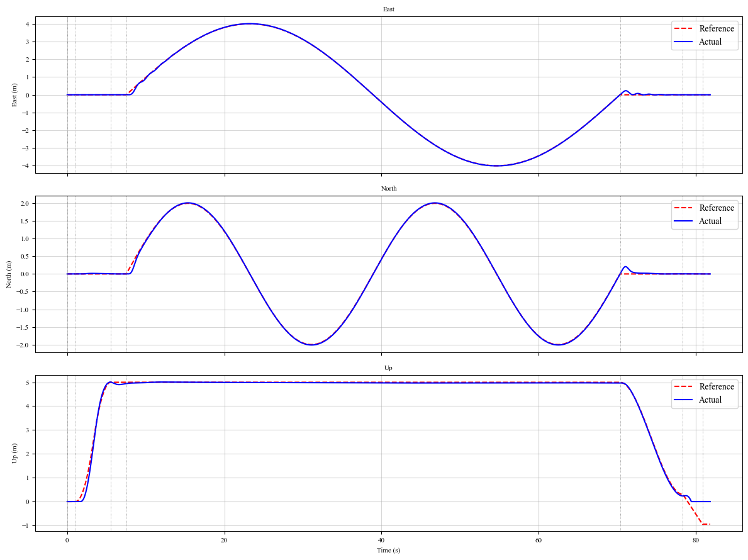Click the "−3" tick on East axis

26,148
